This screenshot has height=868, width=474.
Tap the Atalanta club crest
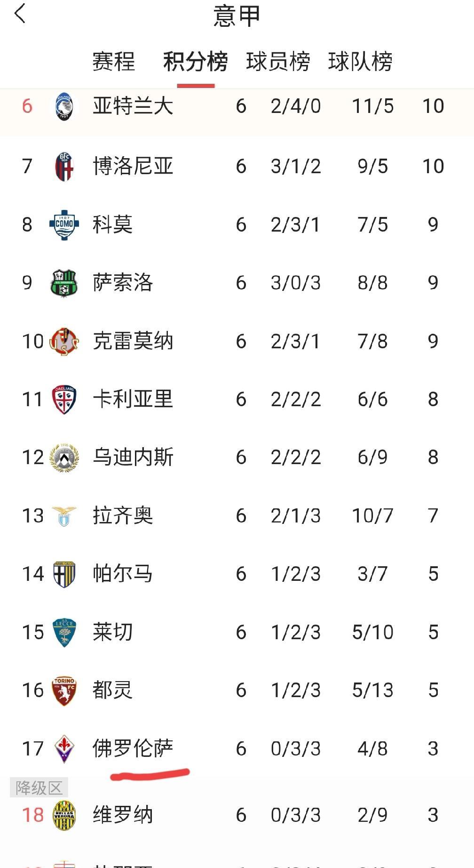(64, 106)
